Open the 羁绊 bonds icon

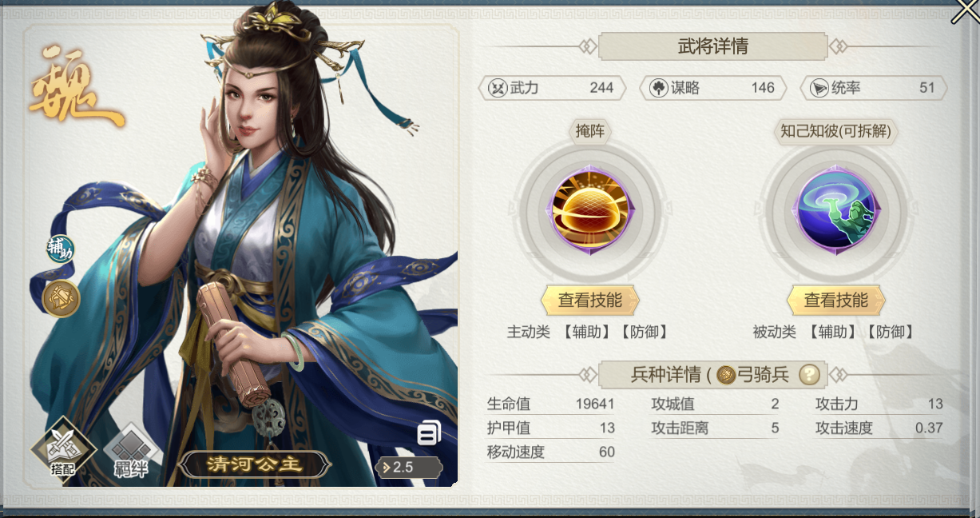tap(130, 452)
